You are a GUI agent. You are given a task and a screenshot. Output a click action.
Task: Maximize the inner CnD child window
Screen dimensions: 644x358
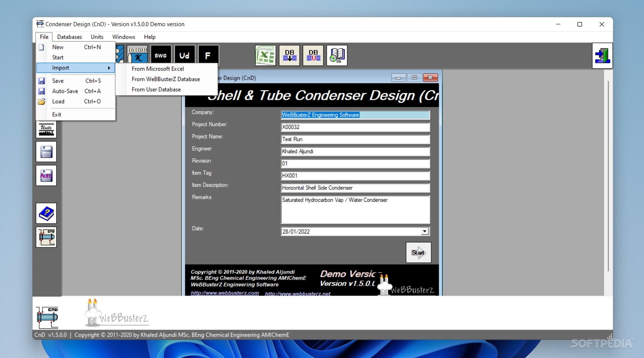click(x=414, y=78)
